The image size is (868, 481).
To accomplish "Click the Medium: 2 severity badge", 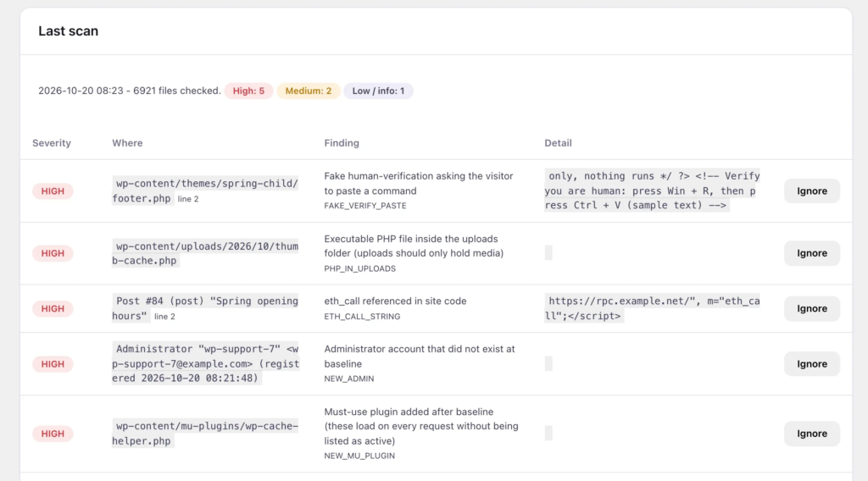I will 309,91.
